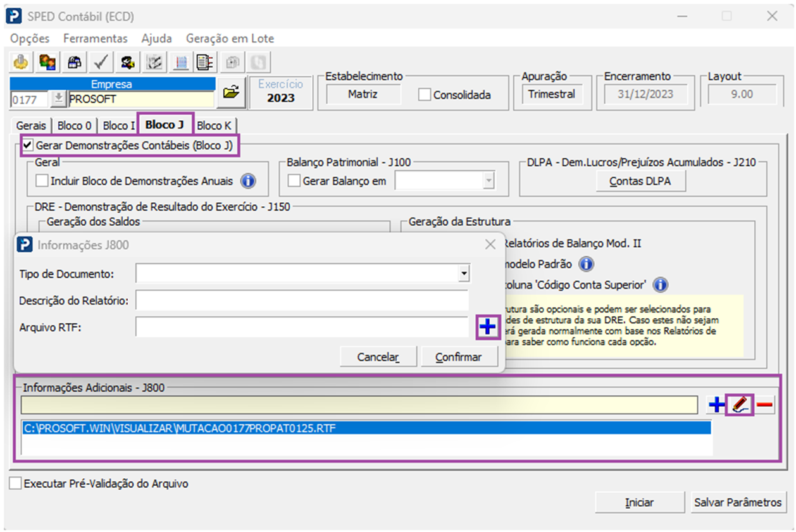This screenshot has height=532, width=796.
Task: Tick the Consolidada checkbox
Action: tap(425, 95)
